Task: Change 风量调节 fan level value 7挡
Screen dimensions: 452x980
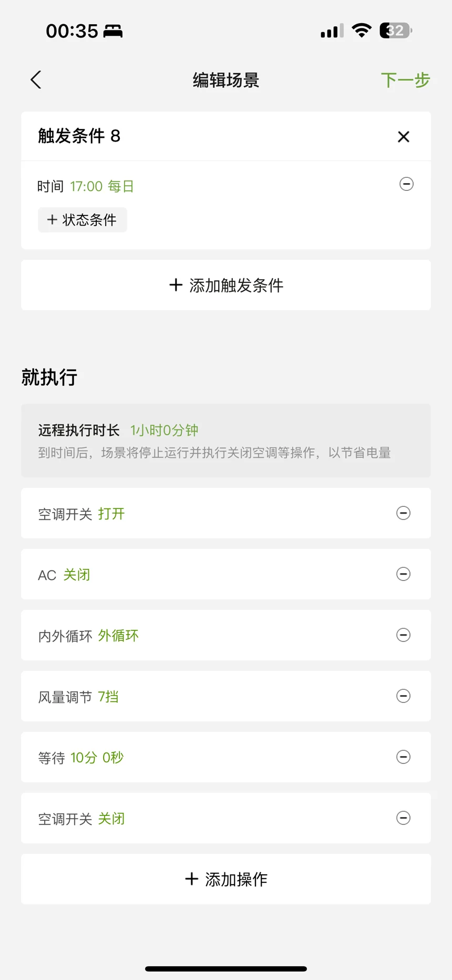Action: pyautogui.click(x=108, y=697)
